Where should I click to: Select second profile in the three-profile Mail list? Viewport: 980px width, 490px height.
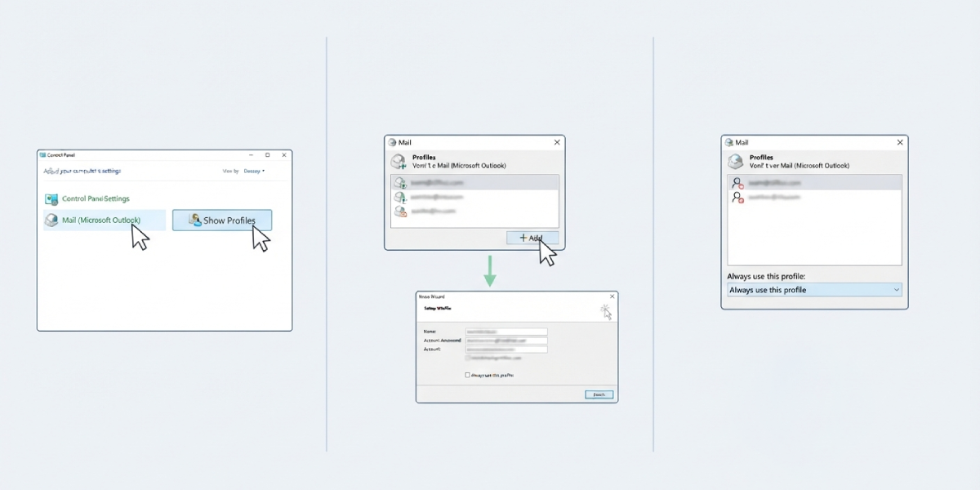click(x=474, y=197)
